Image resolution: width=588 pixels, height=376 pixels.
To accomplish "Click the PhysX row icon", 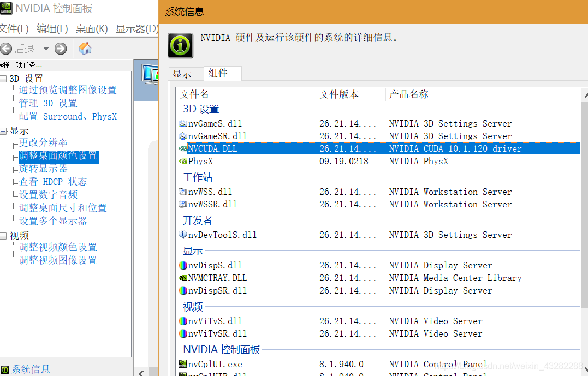I will [183, 161].
